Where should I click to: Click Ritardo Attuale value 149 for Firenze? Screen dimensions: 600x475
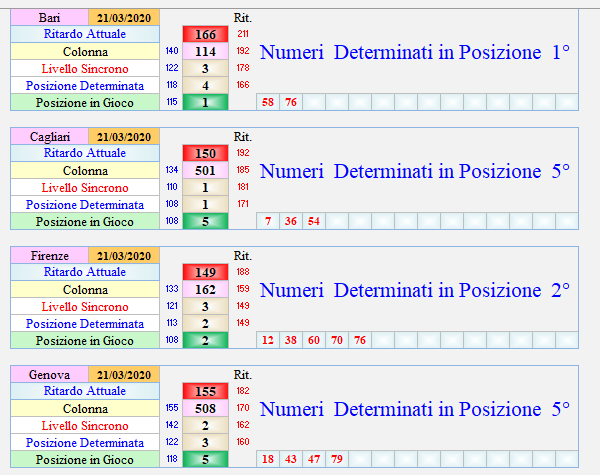205,273
